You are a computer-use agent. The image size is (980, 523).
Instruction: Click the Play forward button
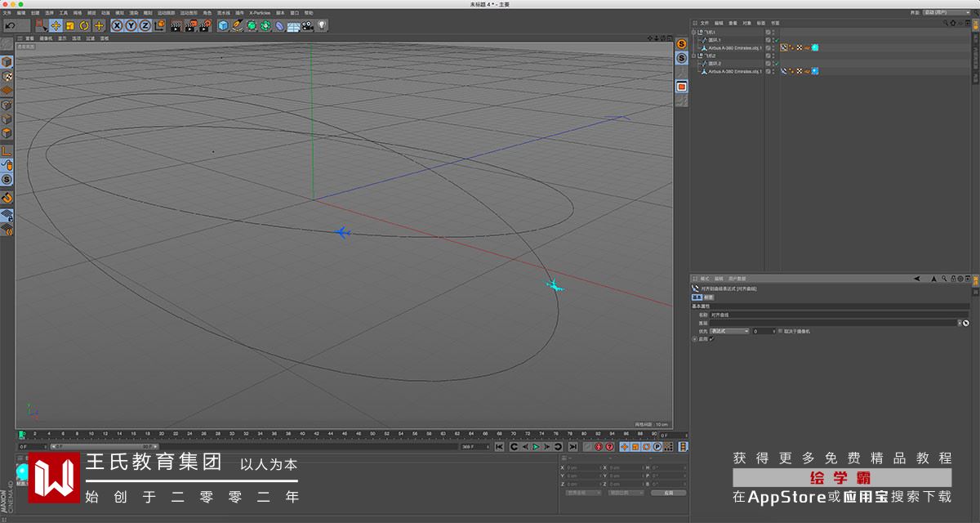[536, 447]
